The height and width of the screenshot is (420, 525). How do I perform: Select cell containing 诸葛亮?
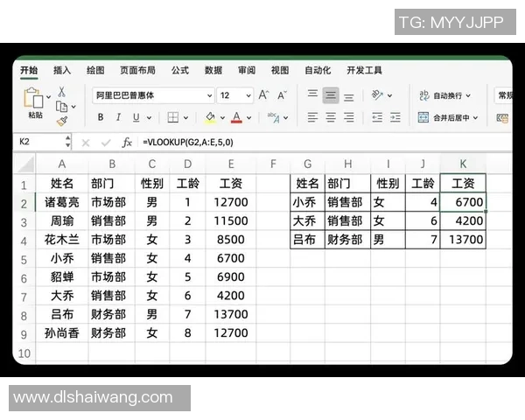[62, 202]
